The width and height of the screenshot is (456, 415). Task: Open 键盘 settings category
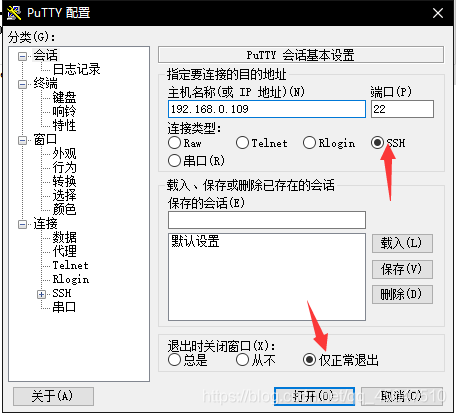click(64, 97)
